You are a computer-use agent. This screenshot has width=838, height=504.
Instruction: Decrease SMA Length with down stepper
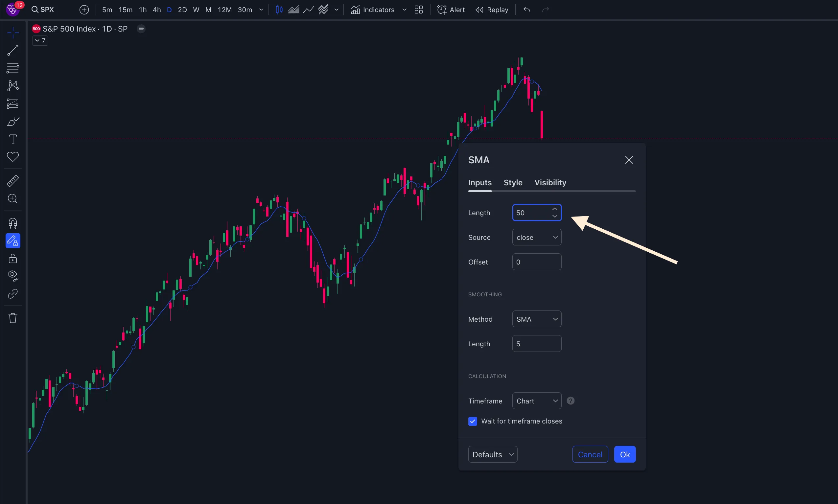tap(555, 216)
